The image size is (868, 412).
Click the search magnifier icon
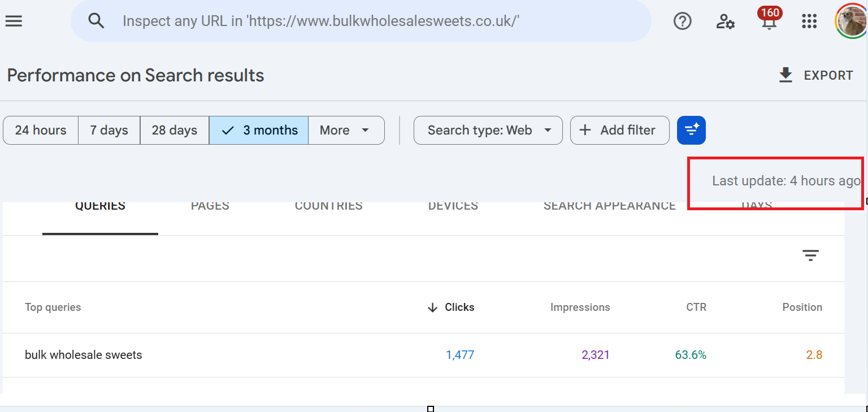coord(97,21)
